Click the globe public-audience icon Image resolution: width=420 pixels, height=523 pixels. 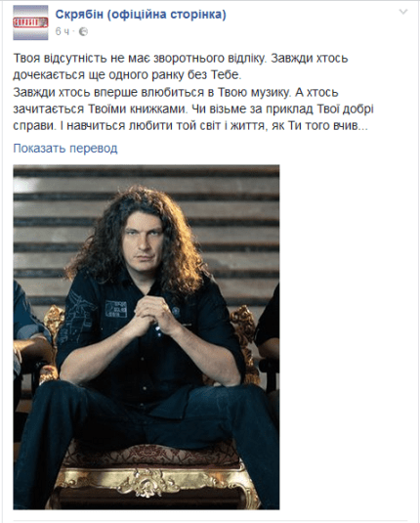[x=83, y=31]
